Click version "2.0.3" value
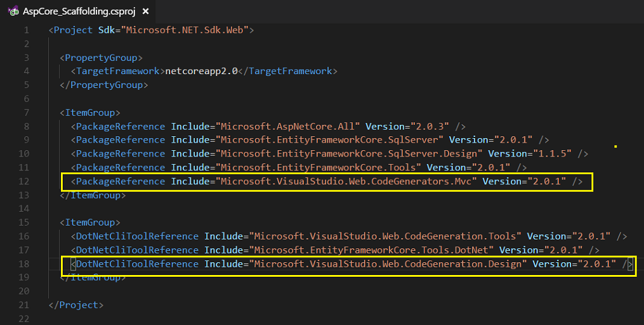This screenshot has height=325, width=644. 430,127
